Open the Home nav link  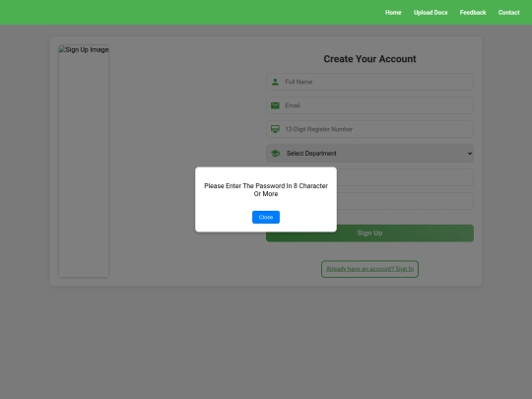click(x=393, y=13)
